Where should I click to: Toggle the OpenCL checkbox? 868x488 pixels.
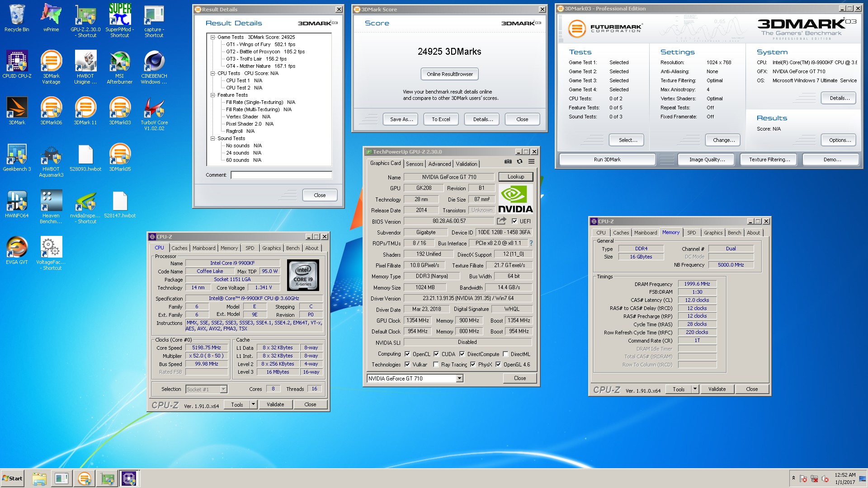(x=407, y=354)
